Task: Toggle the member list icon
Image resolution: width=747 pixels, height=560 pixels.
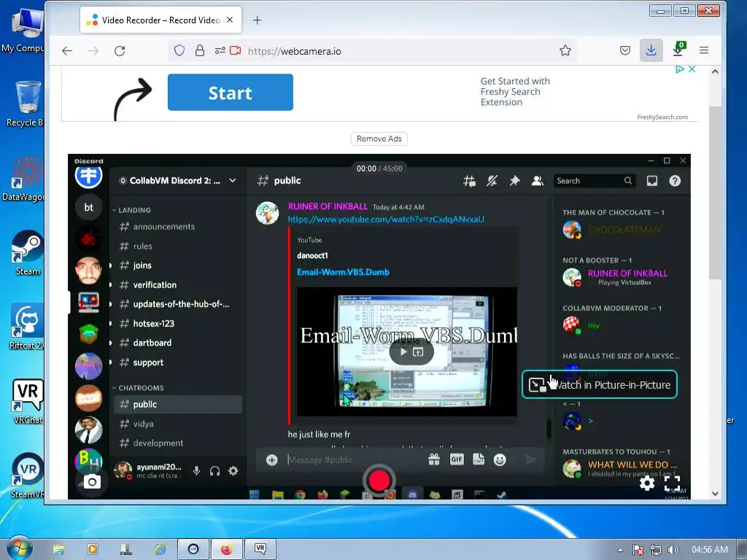Action: (x=538, y=181)
